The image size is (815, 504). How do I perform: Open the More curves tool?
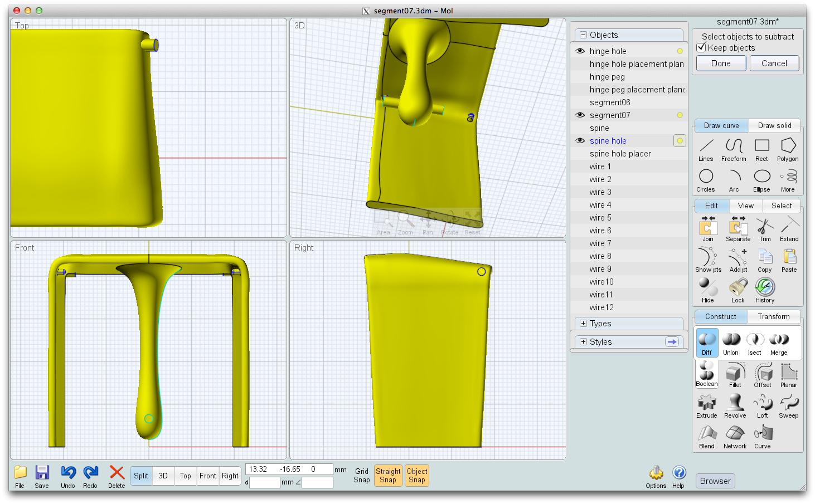click(788, 180)
